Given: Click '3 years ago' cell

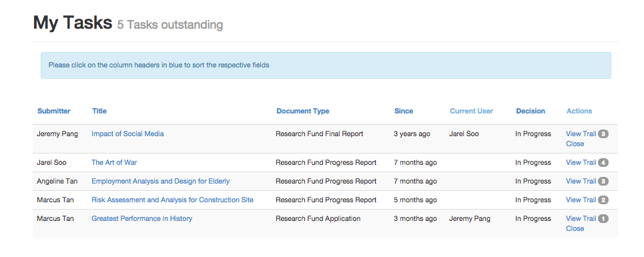Looking at the screenshot, I should pyautogui.click(x=412, y=134).
